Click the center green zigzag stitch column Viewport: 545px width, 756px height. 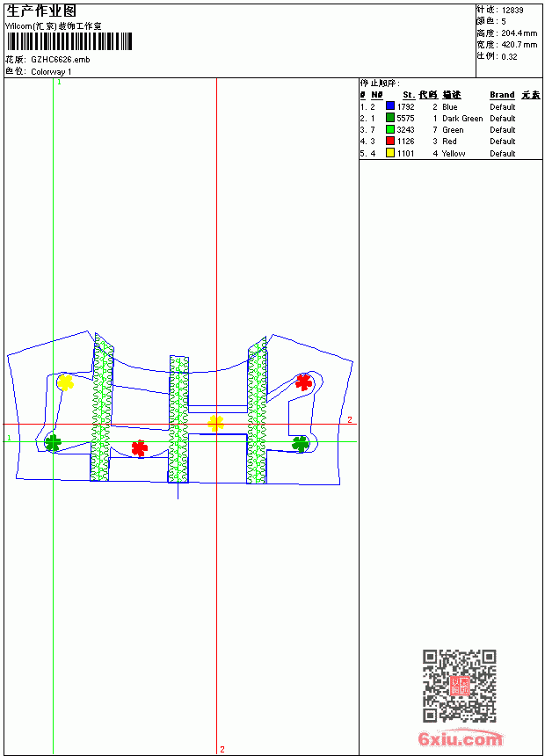(178, 419)
